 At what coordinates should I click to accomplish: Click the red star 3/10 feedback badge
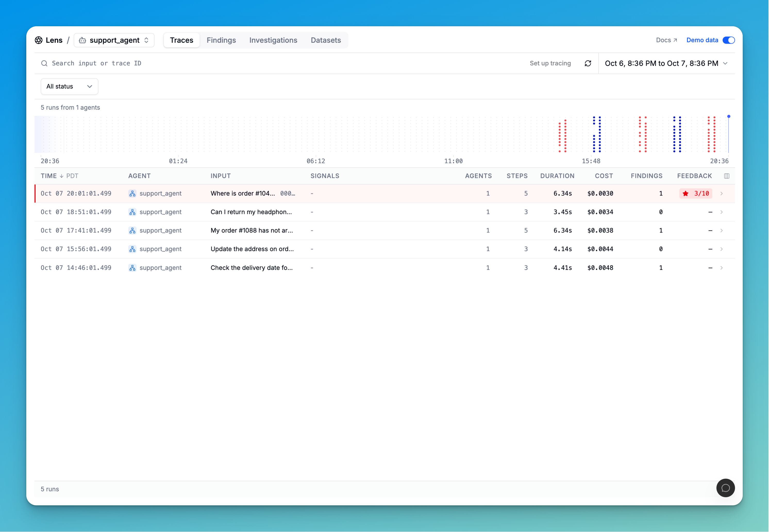click(696, 193)
